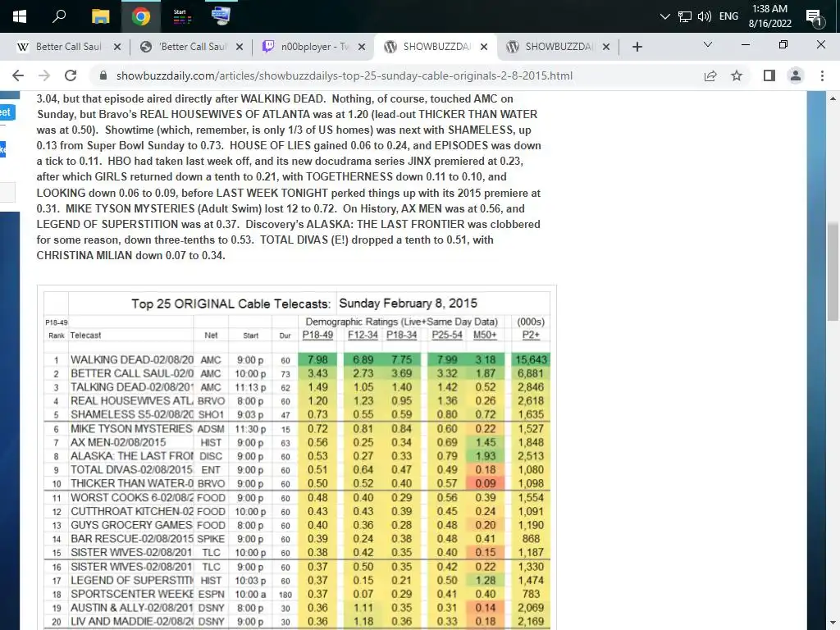Change ENG input language
The image size is (840, 630).
[x=728, y=16]
